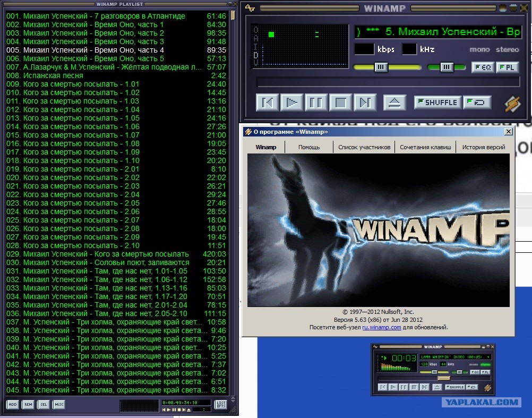Follow the ru.winamp.com link
The width and height of the screenshot is (532, 418).
point(382,327)
